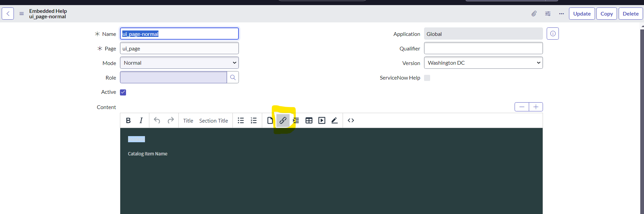
Task: Click into the Name field
Action: coord(179,34)
